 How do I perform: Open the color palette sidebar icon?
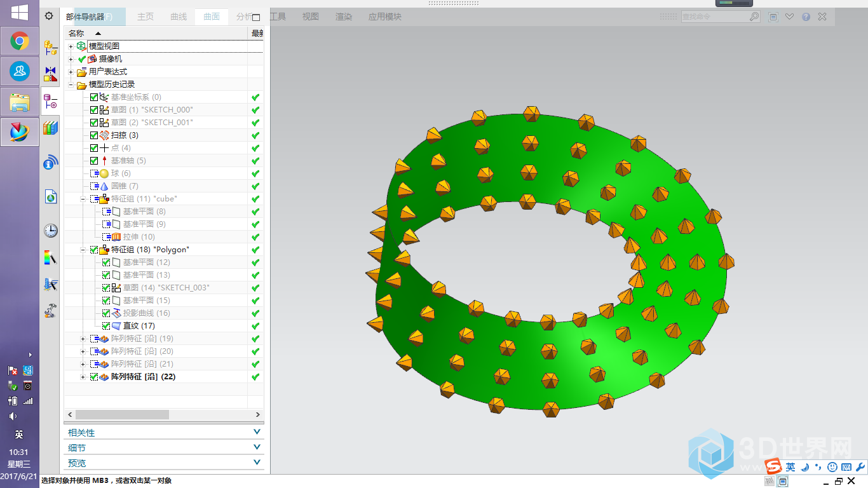[50, 257]
